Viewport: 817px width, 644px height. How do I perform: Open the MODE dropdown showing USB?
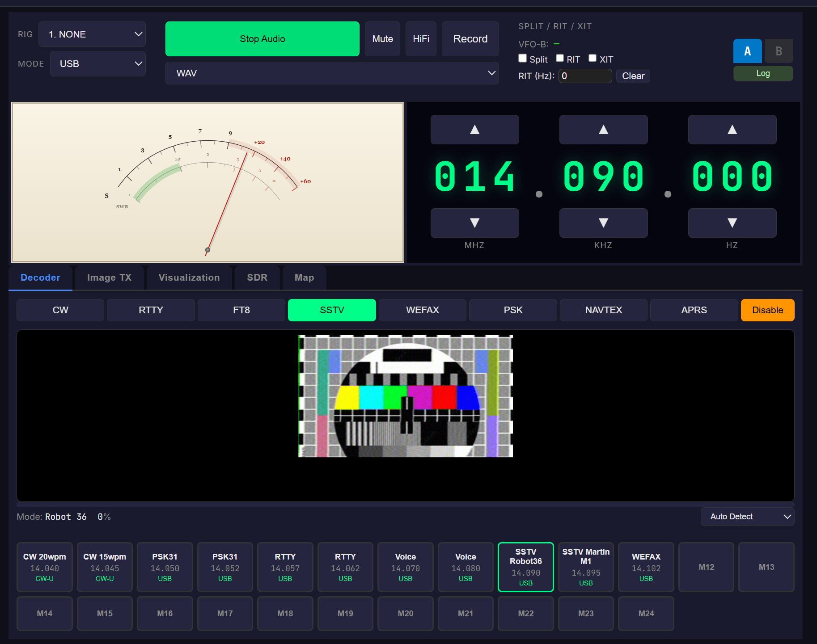(98, 64)
